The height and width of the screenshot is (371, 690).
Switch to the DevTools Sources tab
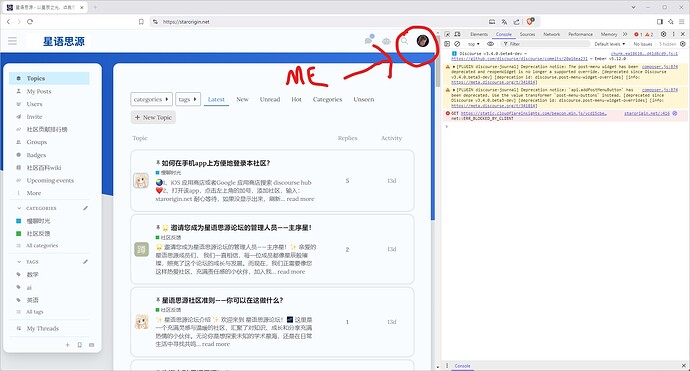click(x=527, y=34)
